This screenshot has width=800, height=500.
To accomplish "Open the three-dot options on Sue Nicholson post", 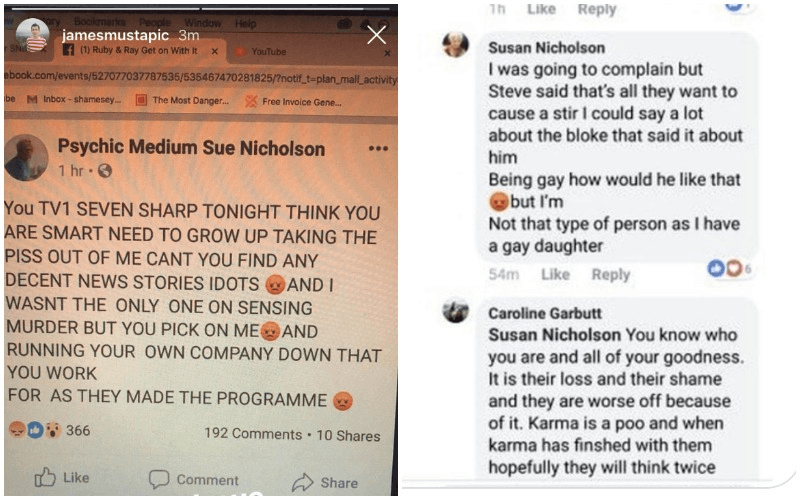I will [x=378, y=148].
